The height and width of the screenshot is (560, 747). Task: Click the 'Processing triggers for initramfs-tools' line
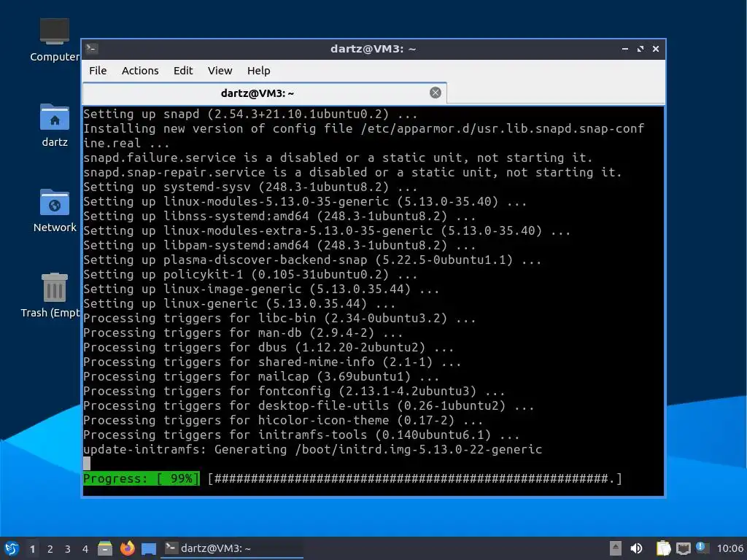click(301, 435)
